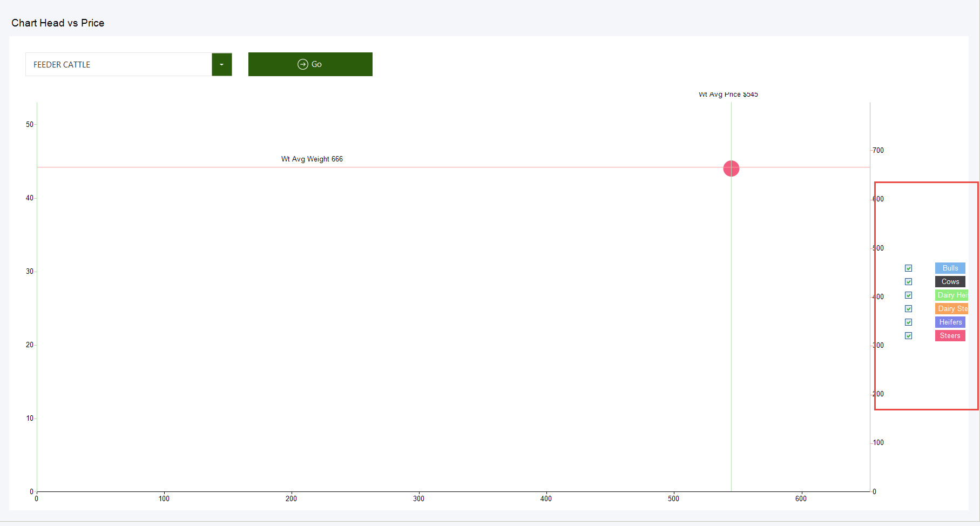The image size is (980, 526).
Task: Click the Wt Avg Price label
Action: click(x=728, y=95)
